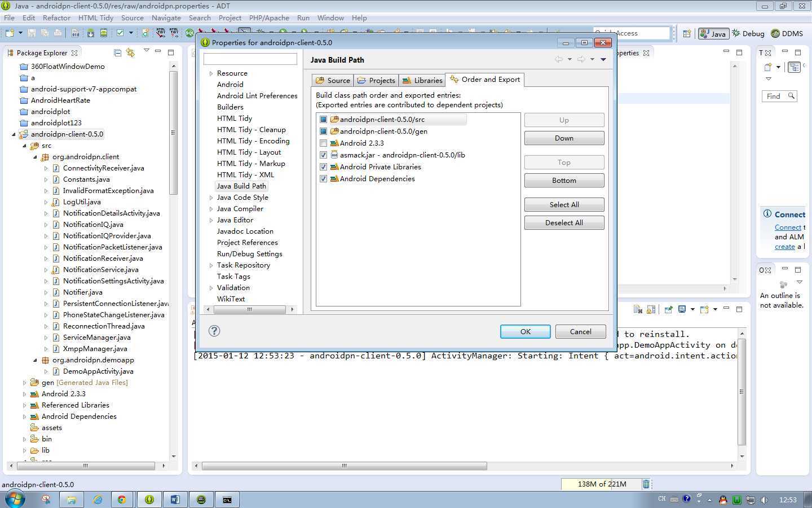The image size is (812, 508).
Task: Open the Navigate menu
Action: (166, 17)
